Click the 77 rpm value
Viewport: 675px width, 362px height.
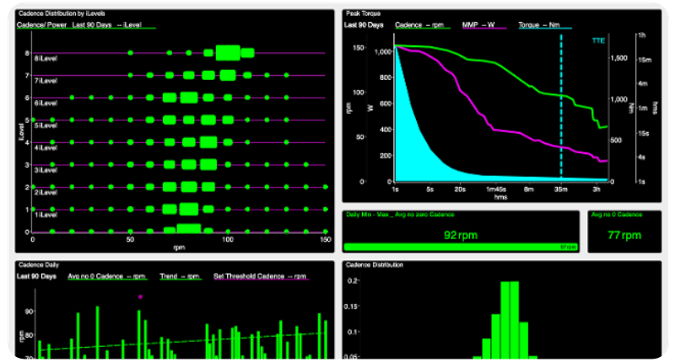coord(624,235)
